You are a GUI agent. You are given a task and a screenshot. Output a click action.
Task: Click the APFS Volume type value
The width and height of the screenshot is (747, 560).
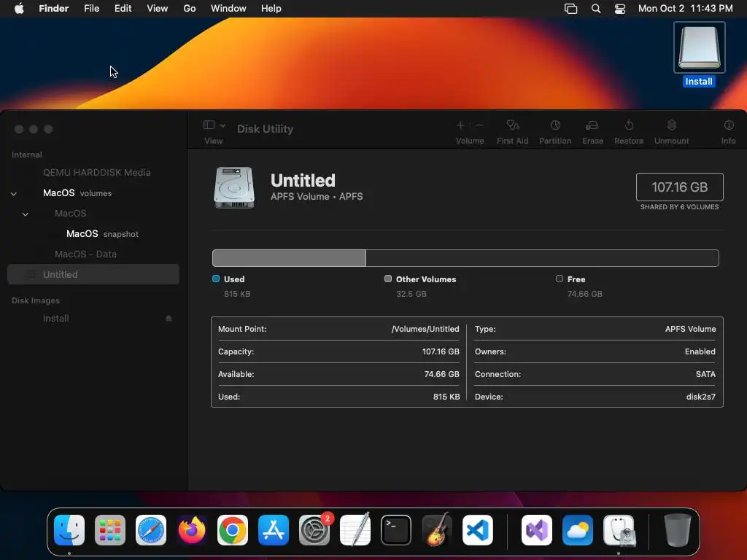click(x=690, y=329)
